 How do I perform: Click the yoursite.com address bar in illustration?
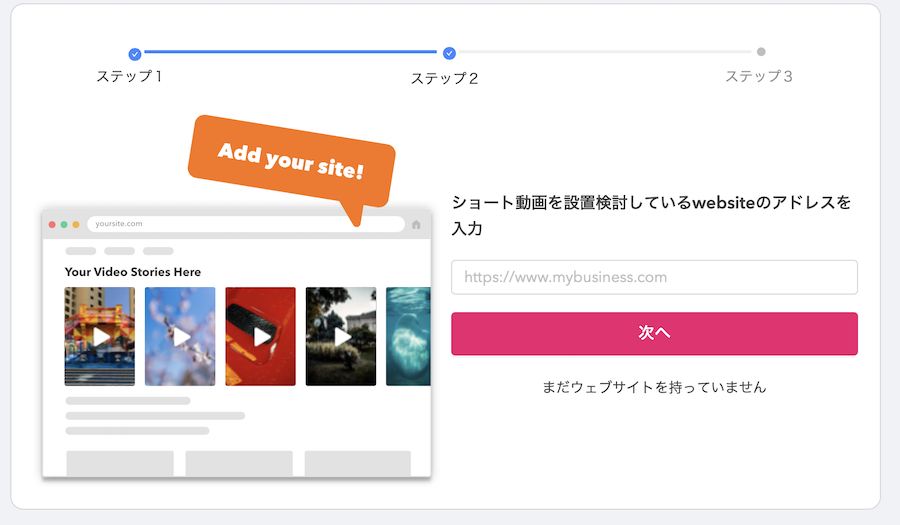click(x=246, y=224)
